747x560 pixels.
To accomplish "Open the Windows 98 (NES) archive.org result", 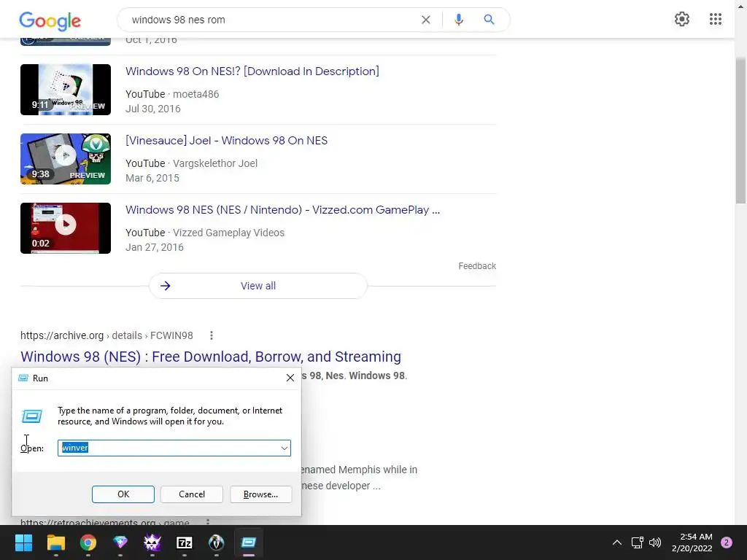I will [x=211, y=357].
